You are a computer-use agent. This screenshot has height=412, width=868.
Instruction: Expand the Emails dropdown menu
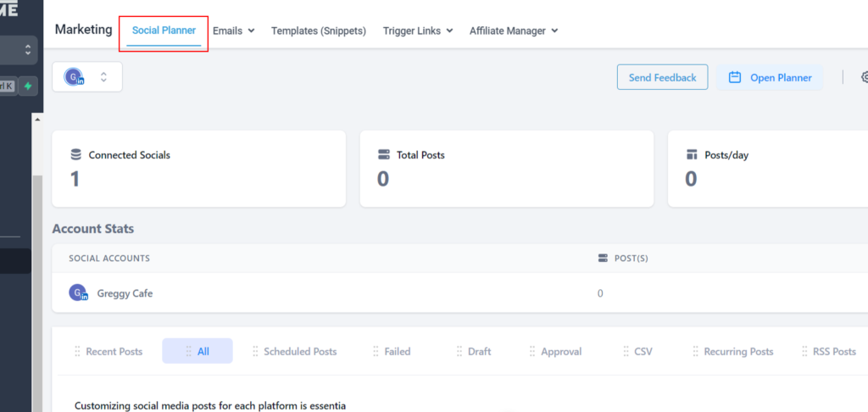click(x=233, y=31)
